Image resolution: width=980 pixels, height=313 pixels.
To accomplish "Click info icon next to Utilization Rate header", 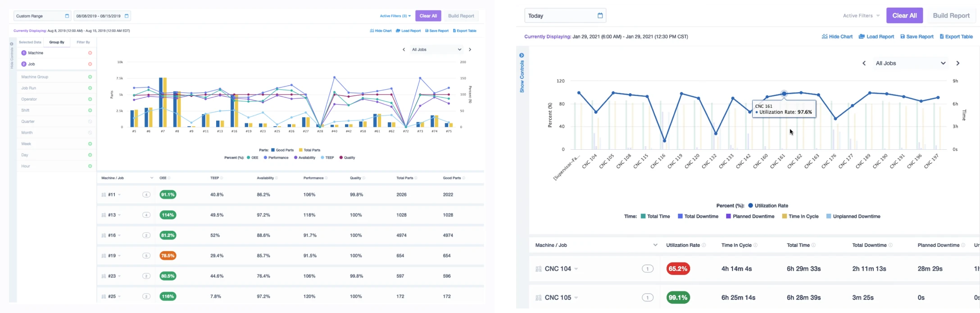I will pos(704,245).
